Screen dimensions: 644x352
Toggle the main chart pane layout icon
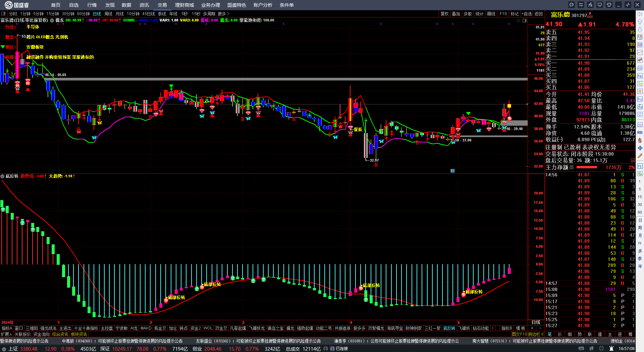tap(3, 14)
